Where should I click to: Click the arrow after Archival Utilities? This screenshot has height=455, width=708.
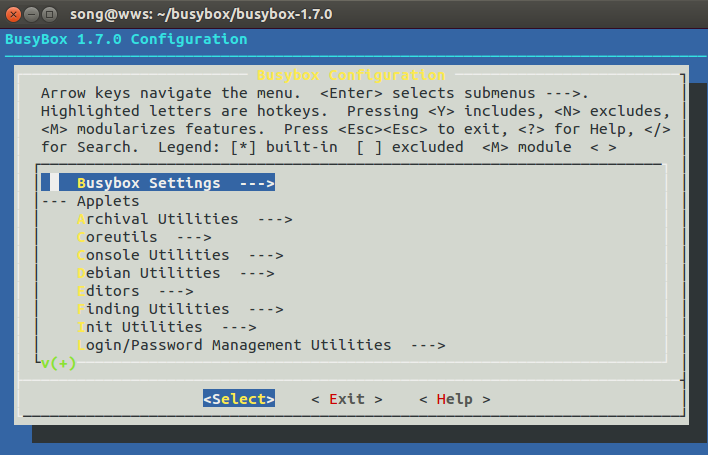click(275, 219)
